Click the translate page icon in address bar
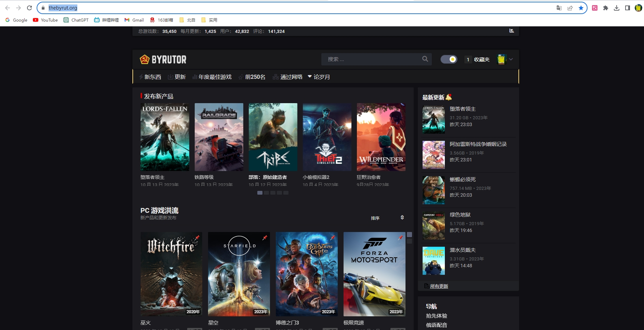The width and height of the screenshot is (644, 330). point(559,8)
